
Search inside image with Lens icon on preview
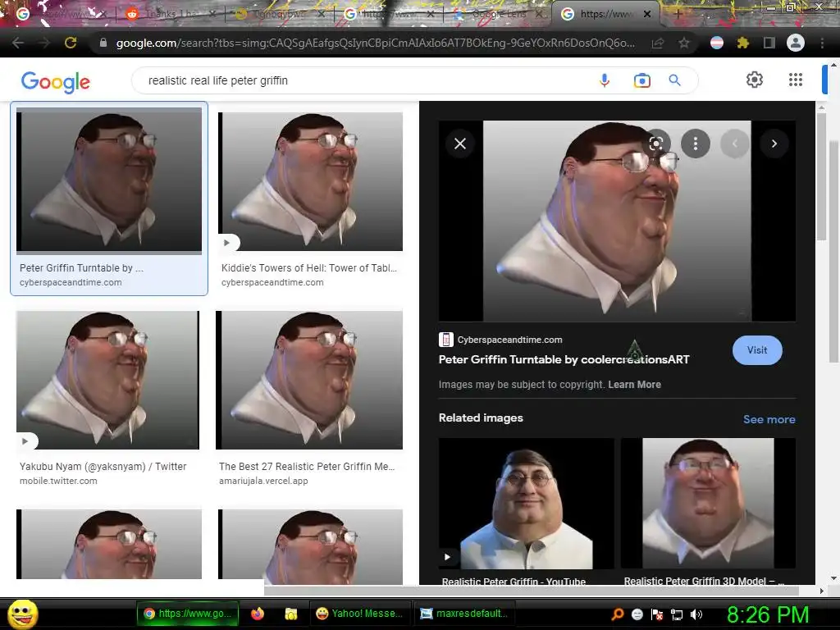656,144
